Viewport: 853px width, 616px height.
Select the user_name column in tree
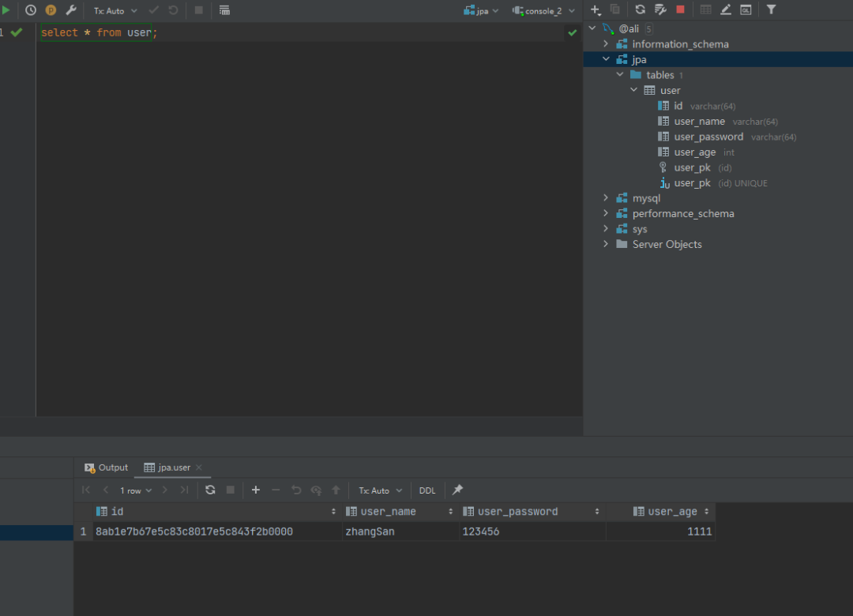(x=717, y=122)
